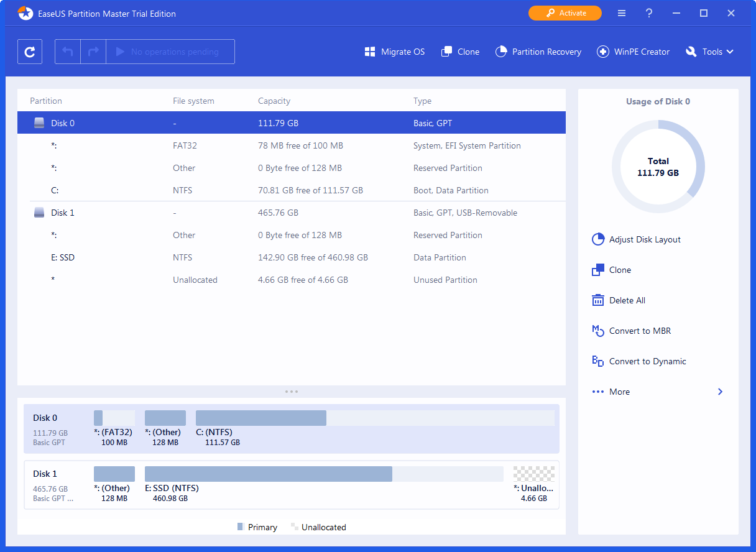Viewport: 756px width, 552px height.
Task: Click the EaseUS app logo icon
Action: (x=25, y=13)
